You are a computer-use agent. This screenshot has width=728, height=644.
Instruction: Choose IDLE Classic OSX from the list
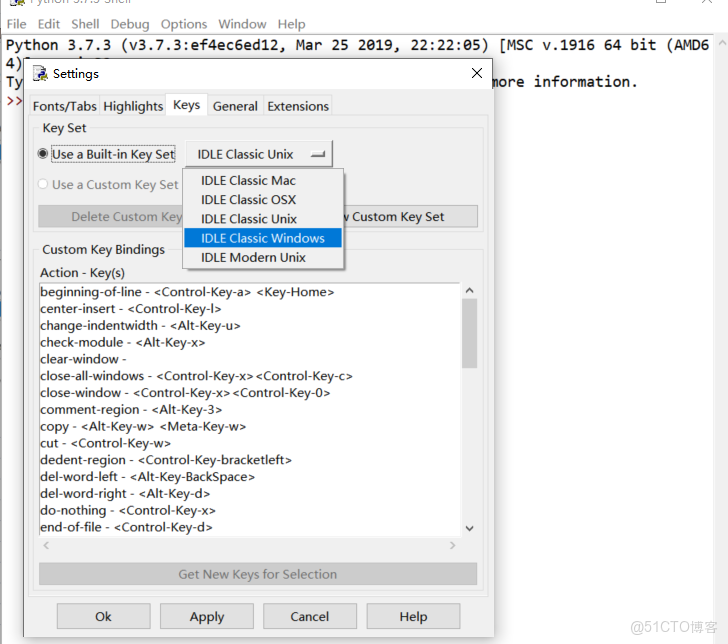click(263, 200)
